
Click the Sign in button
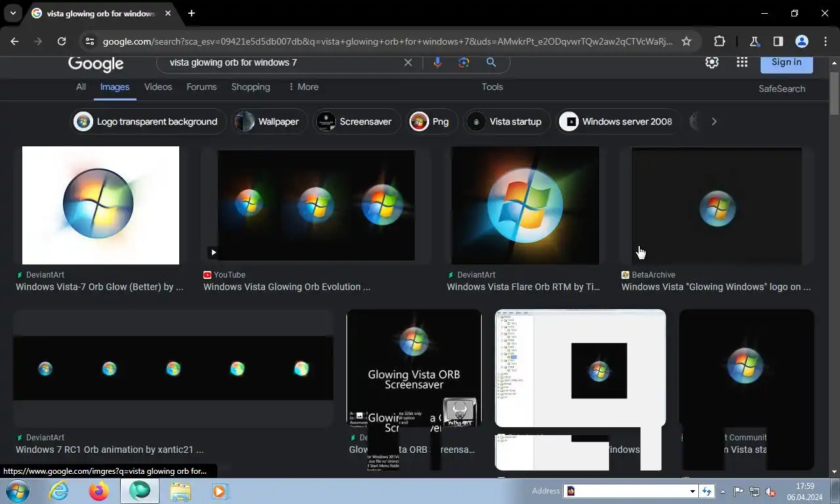click(x=786, y=63)
